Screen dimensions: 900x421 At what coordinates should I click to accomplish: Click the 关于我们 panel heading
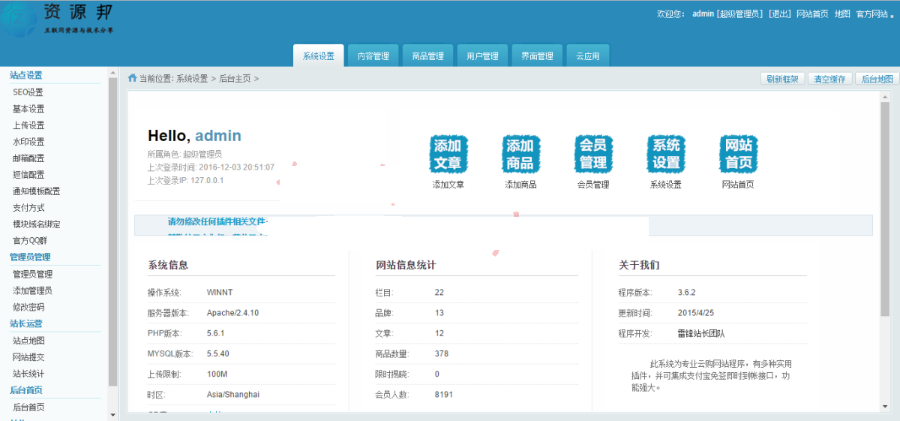coord(639,265)
